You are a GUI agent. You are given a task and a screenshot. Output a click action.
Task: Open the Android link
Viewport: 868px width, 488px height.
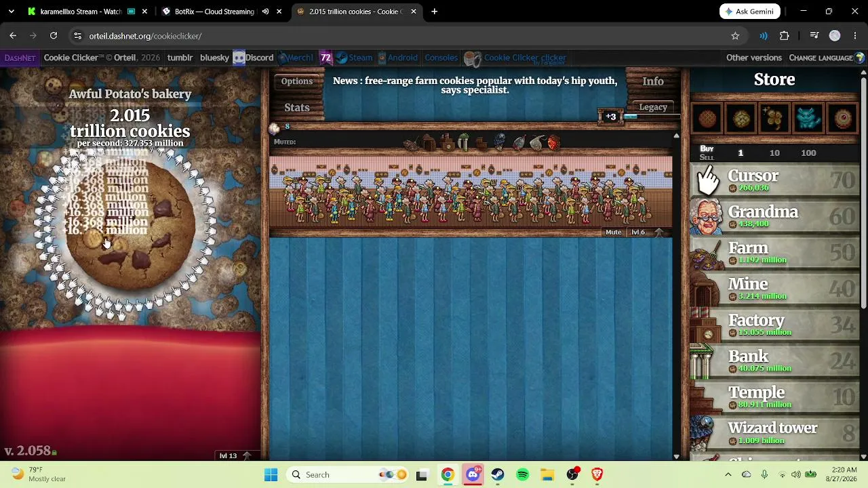[x=397, y=58]
